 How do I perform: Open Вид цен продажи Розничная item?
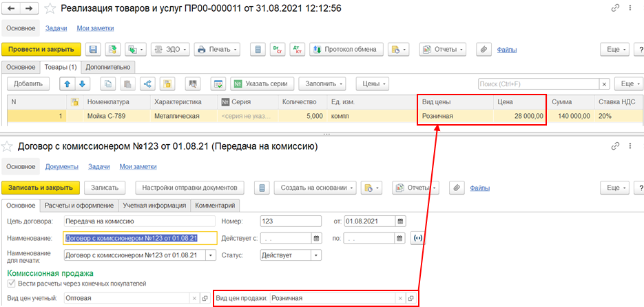click(411, 298)
